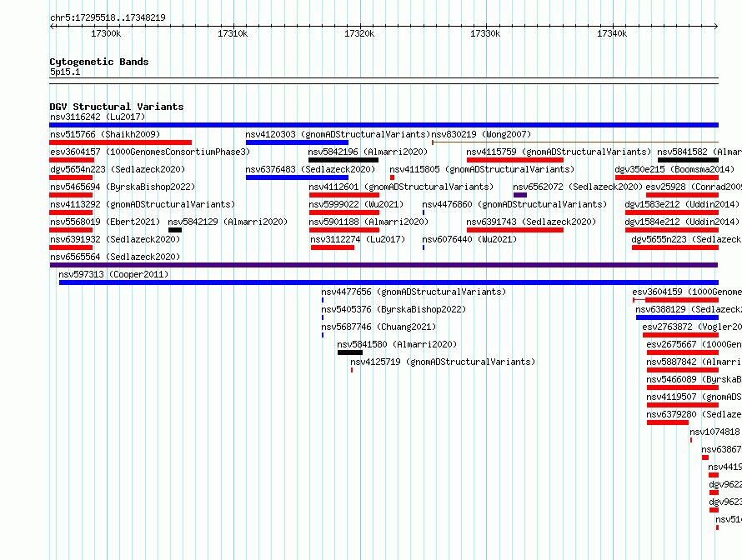The height and width of the screenshot is (560, 742).
Task: Select dgv1584e212 (Uddin2014) label
Action: pyautogui.click(x=682, y=222)
